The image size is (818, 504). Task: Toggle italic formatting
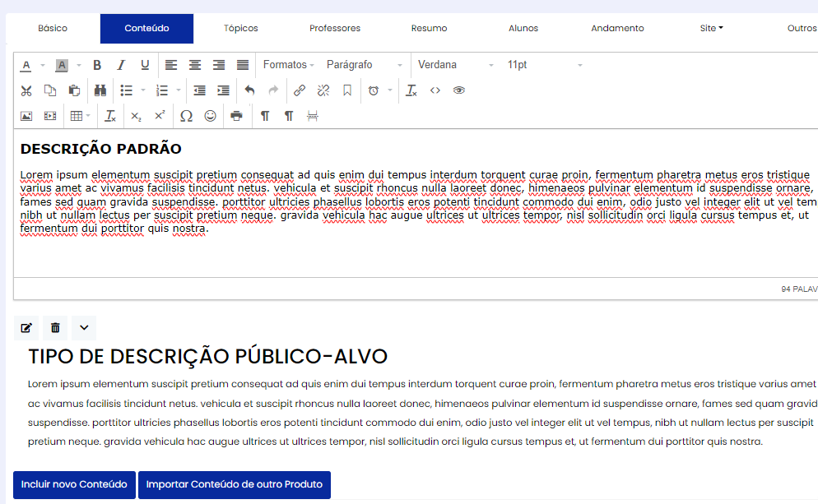(121, 65)
